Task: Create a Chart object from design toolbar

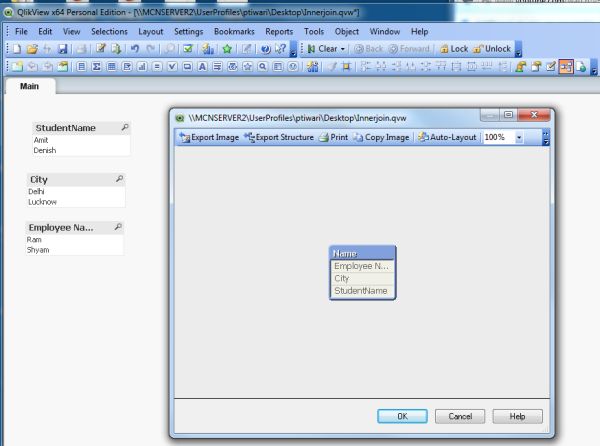Action: point(142,67)
